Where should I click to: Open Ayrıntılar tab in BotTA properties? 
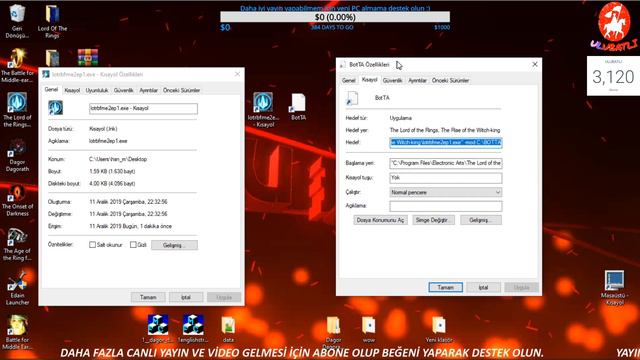click(x=418, y=80)
